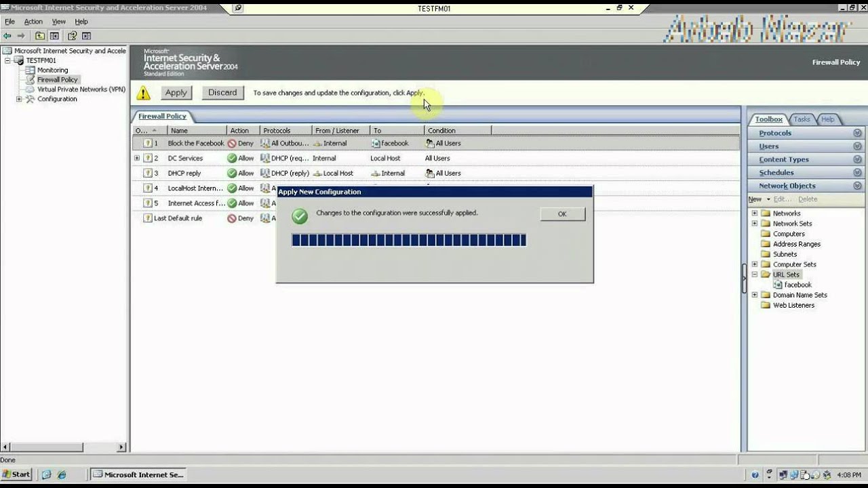Image resolution: width=868 pixels, height=488 pixels.
Task: Click the facebook URL set icon in rule 1
Action: [x=376, y=144]
